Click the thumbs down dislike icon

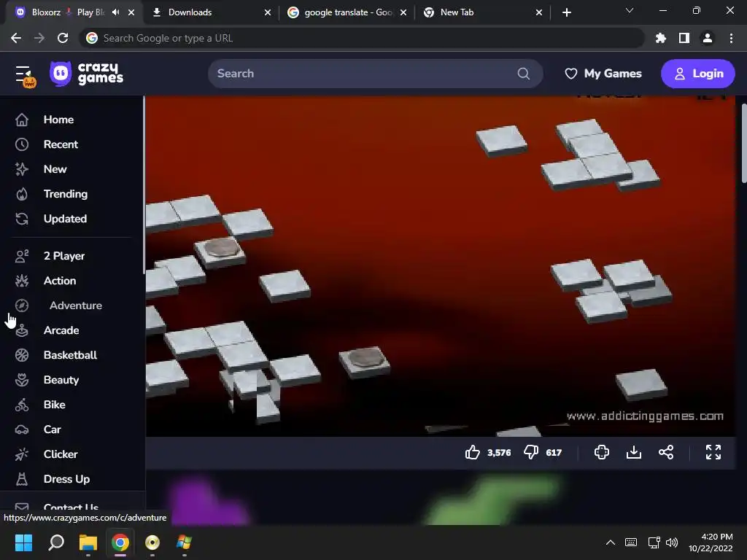point(531,452)
